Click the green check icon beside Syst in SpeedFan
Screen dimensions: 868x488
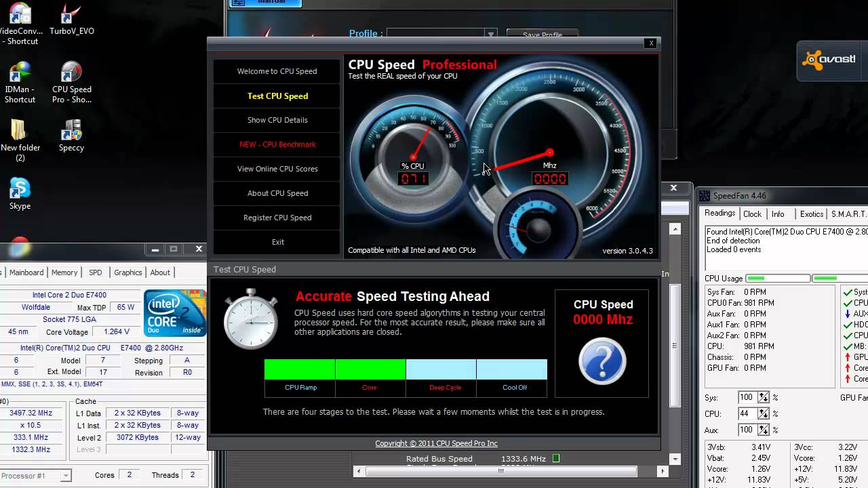(x=848, y=292)
